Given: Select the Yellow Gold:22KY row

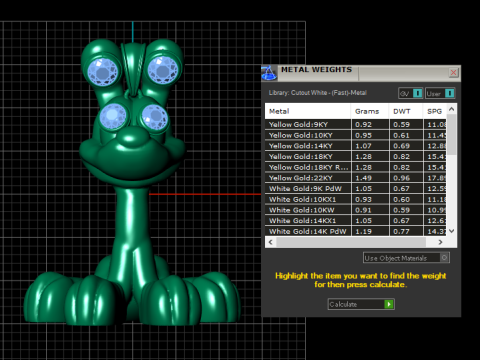Looking at the screenshot, I should click(x=356, y=178).
